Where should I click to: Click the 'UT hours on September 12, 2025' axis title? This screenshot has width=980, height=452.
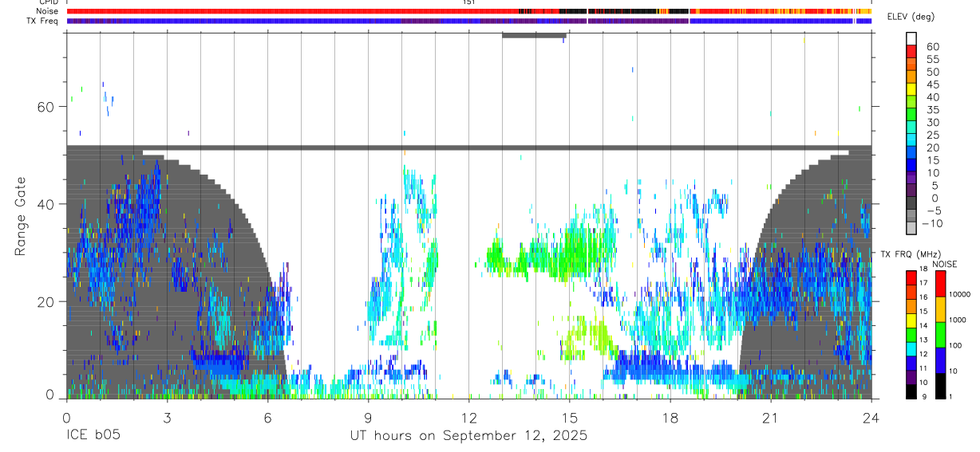point(468,436)
